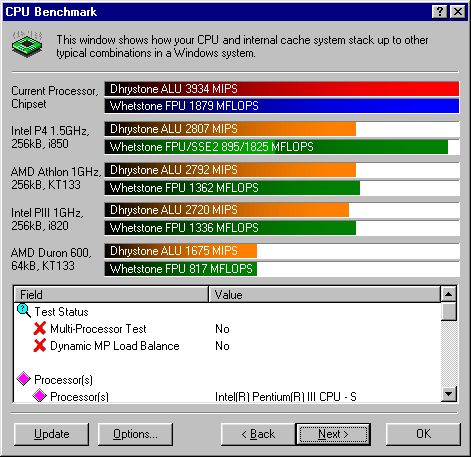The height and width of the screenshot is (457, 471).
Task: Click the red X beside Dynamic MP Load Balance
Action: click(40, 346)
